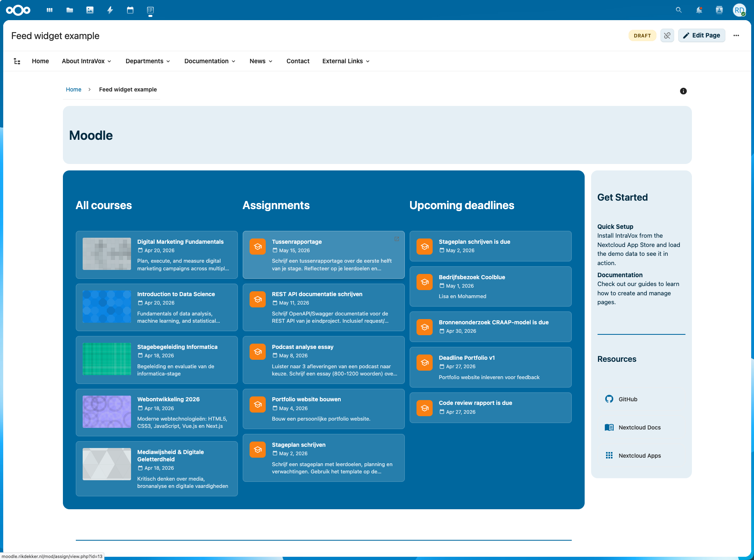Click the icon of Code review rapport
The height and width of the screenshot is (560, 754).
pyautogui.click(x=425, y=408)
